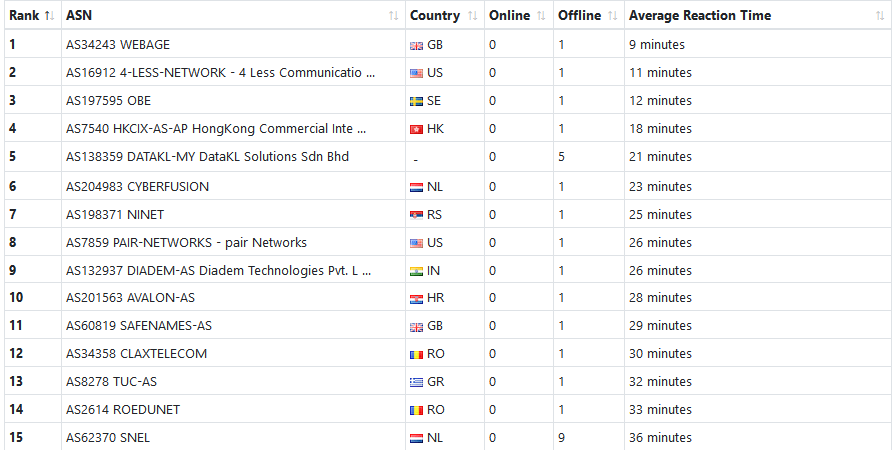Click GB flag in SAFENAMES-AS row
The height and width of the screenshot is (450, 894).
[416, 327]
